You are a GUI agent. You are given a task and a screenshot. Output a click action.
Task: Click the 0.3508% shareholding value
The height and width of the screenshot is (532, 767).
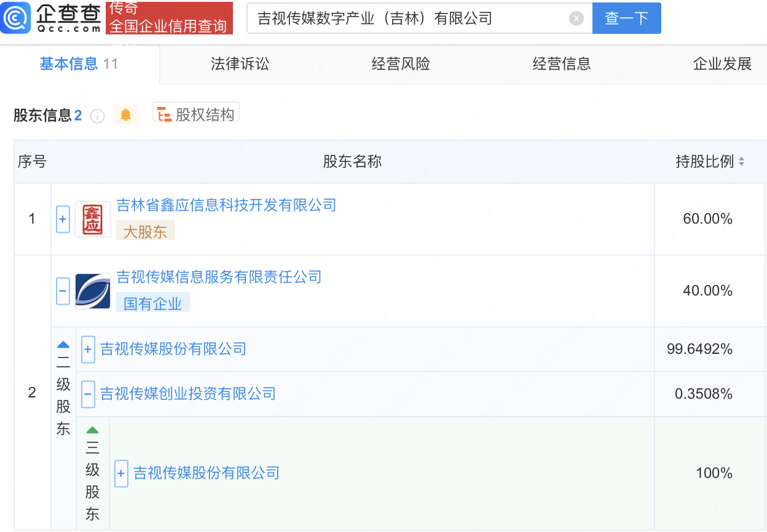pos(704,394)
